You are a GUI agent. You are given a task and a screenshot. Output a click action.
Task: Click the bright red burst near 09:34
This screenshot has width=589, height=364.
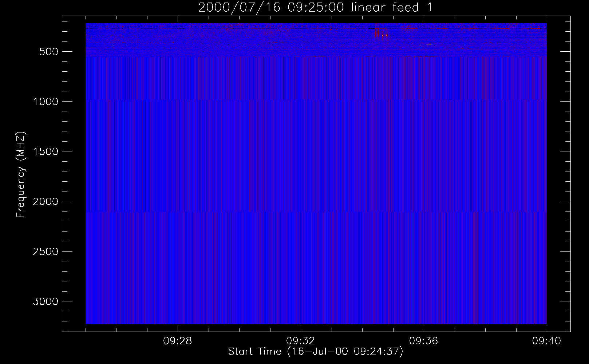pos(381,33)
